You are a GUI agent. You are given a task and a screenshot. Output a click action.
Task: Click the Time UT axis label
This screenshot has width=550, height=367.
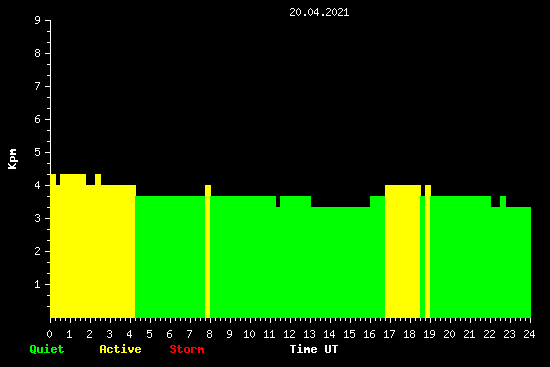coord(314,349)
